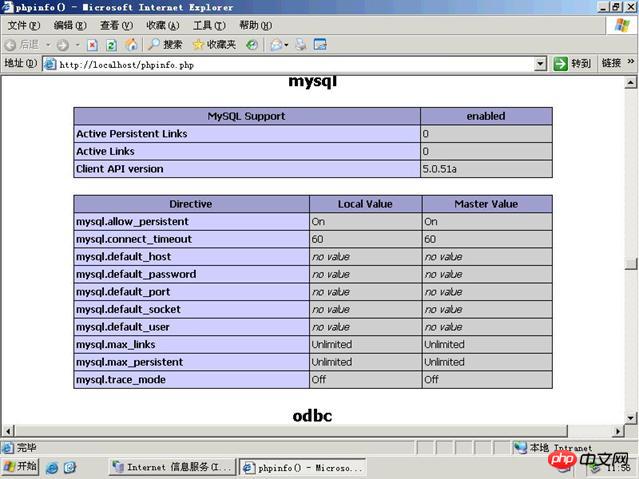Image resolution: width=639 pixels, height=479 pixels.
Task: Open the Search (搜索) toolbar button
Action: [165, 44]
